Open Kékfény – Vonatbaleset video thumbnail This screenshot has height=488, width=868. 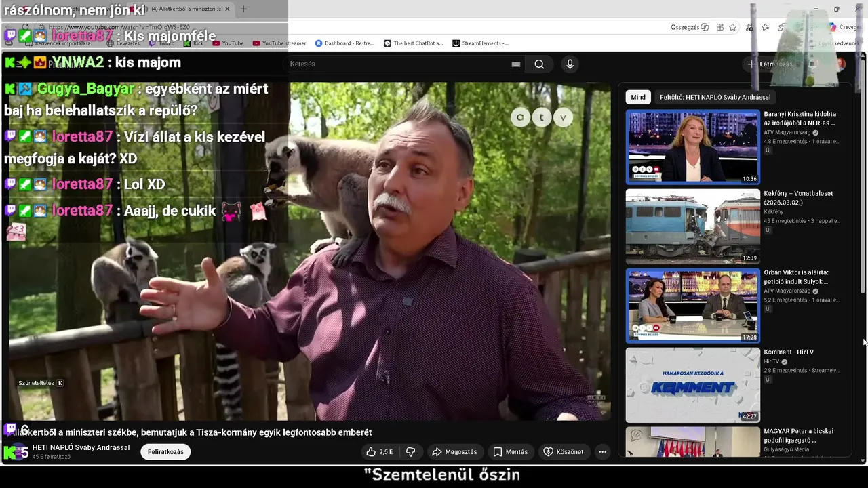[692, 226]
